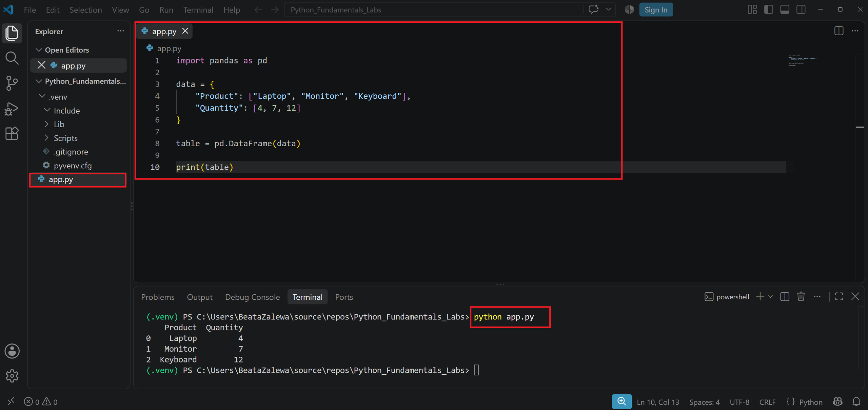Click the Sign In button
This screenshot has height=410, width=868.
pyautogui.click(x=656, y=10)
